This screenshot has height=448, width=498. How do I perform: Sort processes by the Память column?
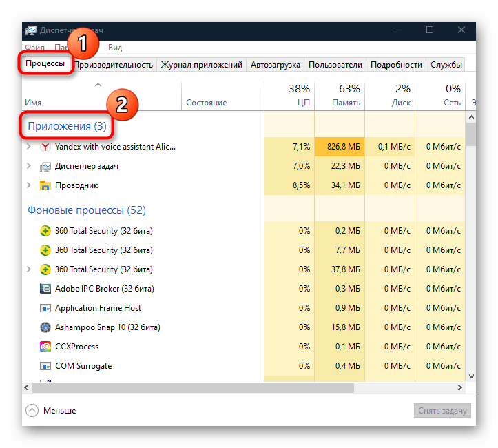pos(340,96)
